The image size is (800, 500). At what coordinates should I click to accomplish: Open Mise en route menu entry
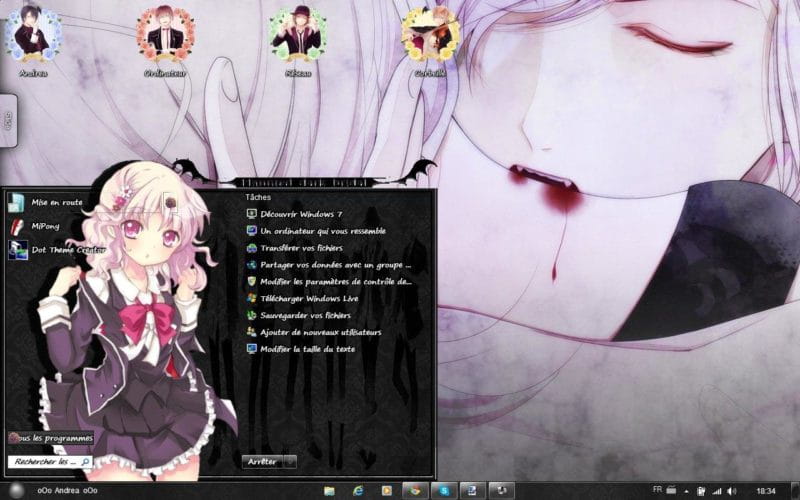click(x=56, y=202)
